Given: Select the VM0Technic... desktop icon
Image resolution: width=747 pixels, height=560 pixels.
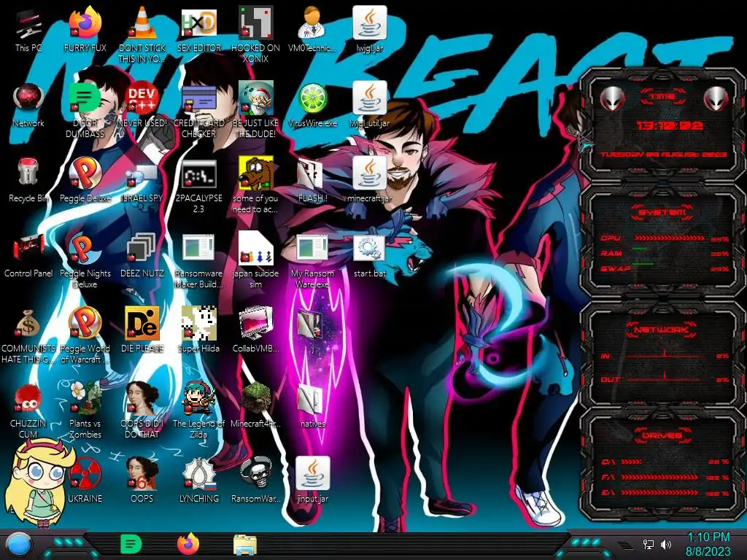Looking at the screenshot, I should [312, 30].
